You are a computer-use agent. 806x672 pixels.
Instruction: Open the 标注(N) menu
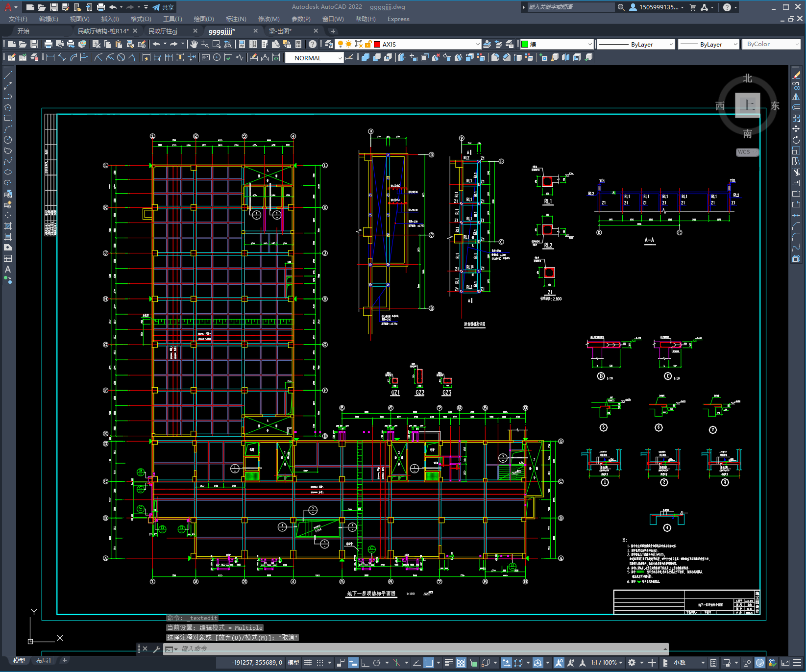click(x=236, y=19)
